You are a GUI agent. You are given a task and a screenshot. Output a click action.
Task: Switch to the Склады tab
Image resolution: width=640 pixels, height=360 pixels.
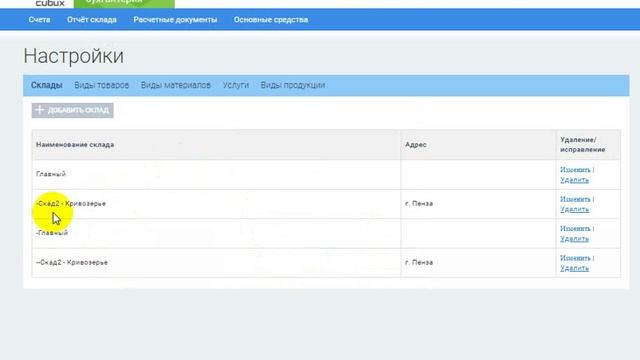tap(47, 85)
